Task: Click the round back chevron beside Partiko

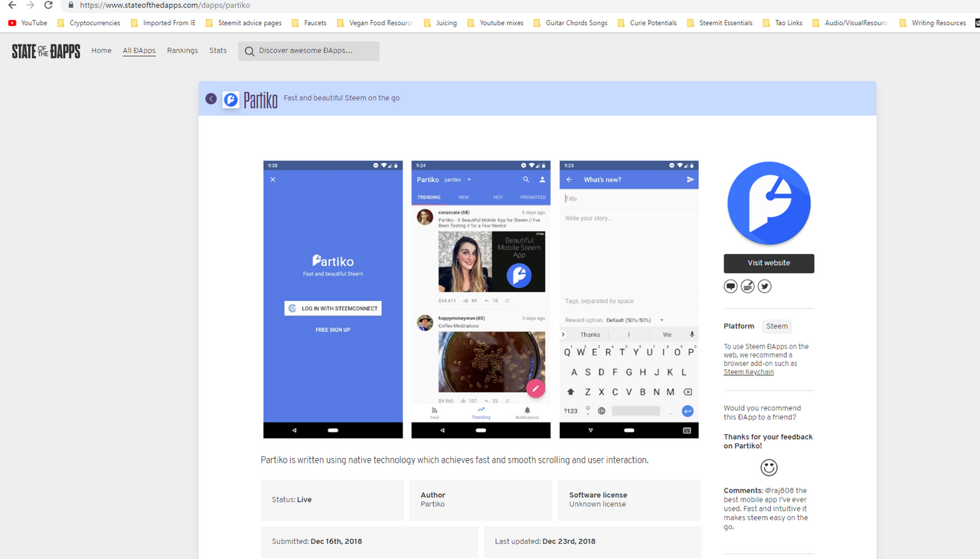Action: coord(211,99)
